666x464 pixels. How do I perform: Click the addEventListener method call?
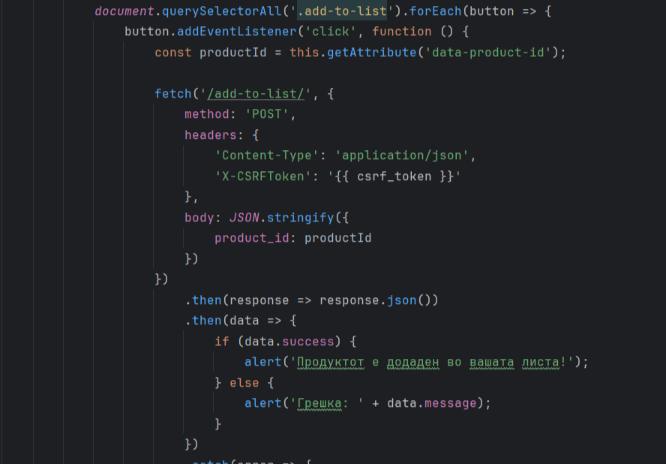pyautogui.click(x=237, y=32)
